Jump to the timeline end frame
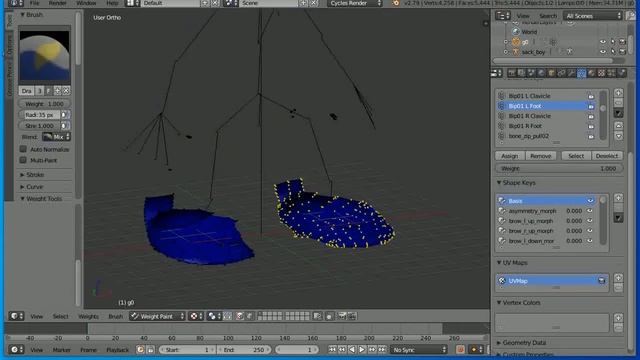This screenshot has height=360, width=640. tap(382, 350)
